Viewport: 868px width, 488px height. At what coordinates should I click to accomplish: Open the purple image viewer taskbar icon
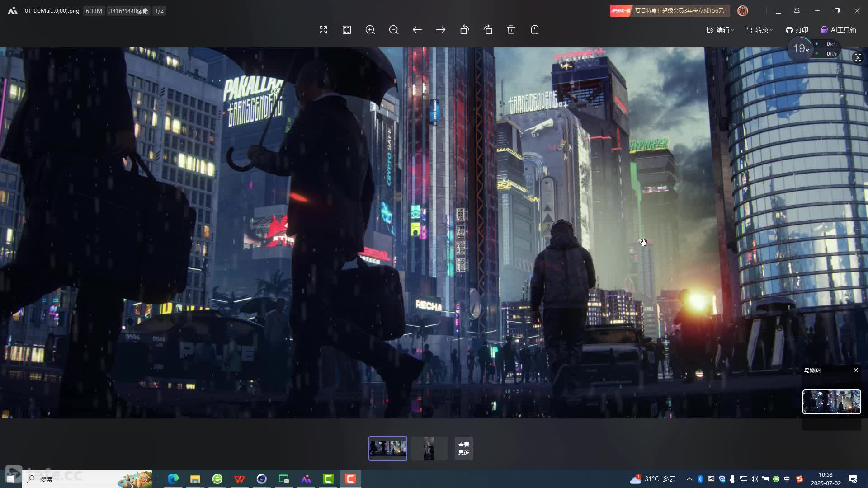point(306,479)
